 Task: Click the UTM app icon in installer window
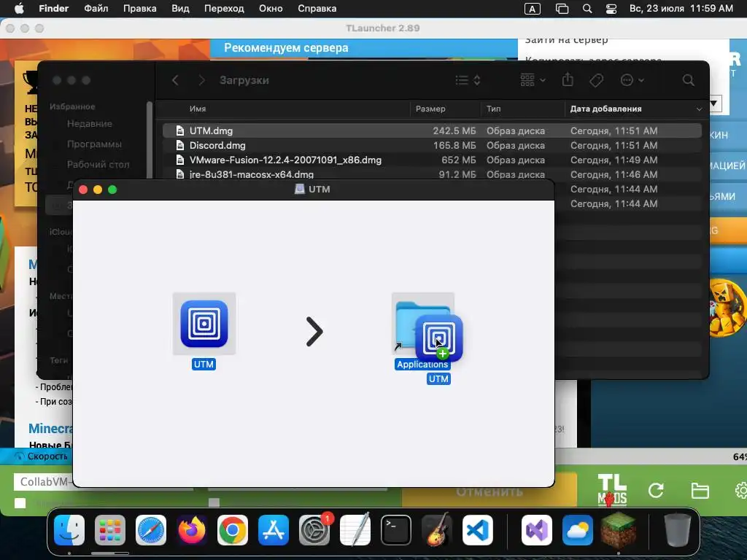204,324
